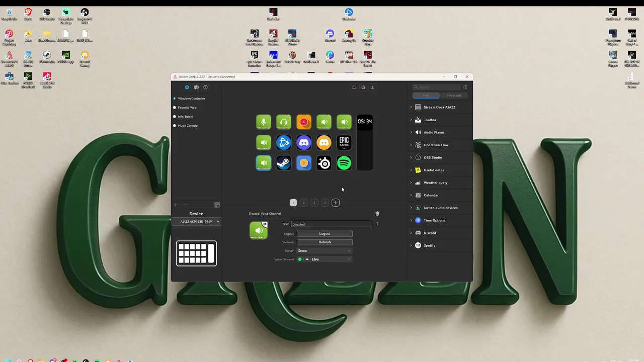The image size is (644, 362).
Task: Click the Title field showing Disabled
Action: 332,224
